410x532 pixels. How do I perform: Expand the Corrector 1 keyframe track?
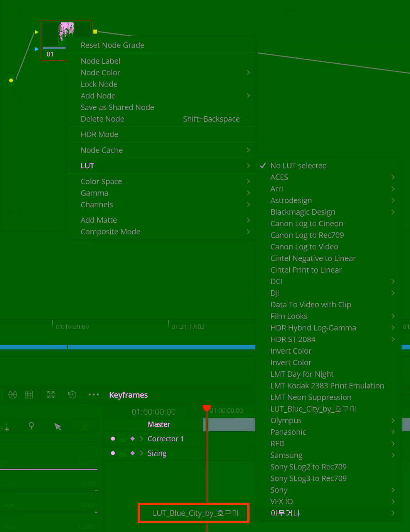click(x=142, y=439)
